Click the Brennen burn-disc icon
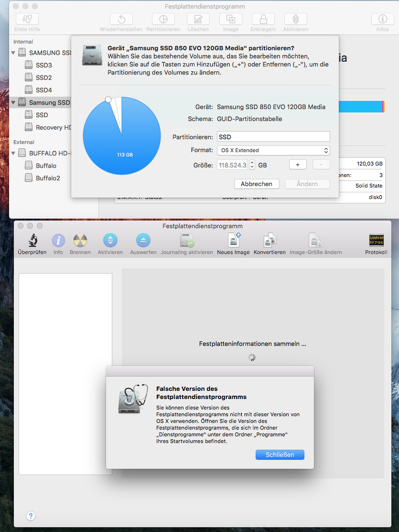Viewport: 399px width, 532px height. (x=80, y=241)
